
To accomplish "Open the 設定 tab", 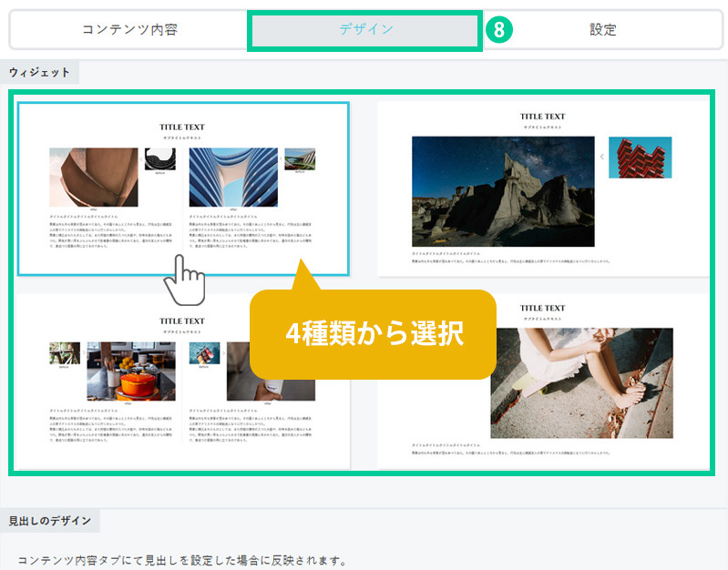I will pyautogui.click(x=602, y=29).
